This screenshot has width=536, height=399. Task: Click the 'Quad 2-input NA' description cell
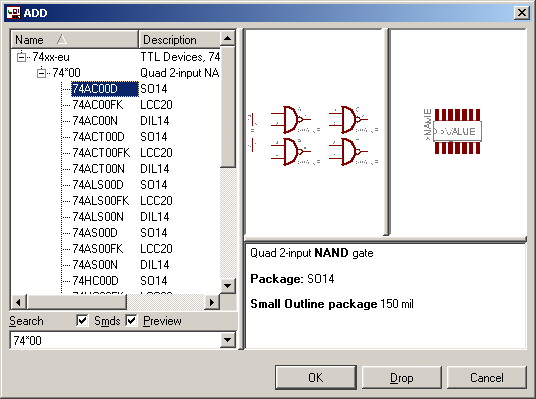pos(180,73)
